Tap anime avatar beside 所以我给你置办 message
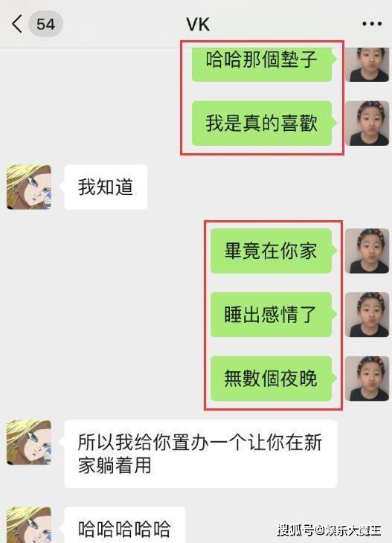This screenshot has height=543, width=392. pyautogui.click(x=29, y=443)
